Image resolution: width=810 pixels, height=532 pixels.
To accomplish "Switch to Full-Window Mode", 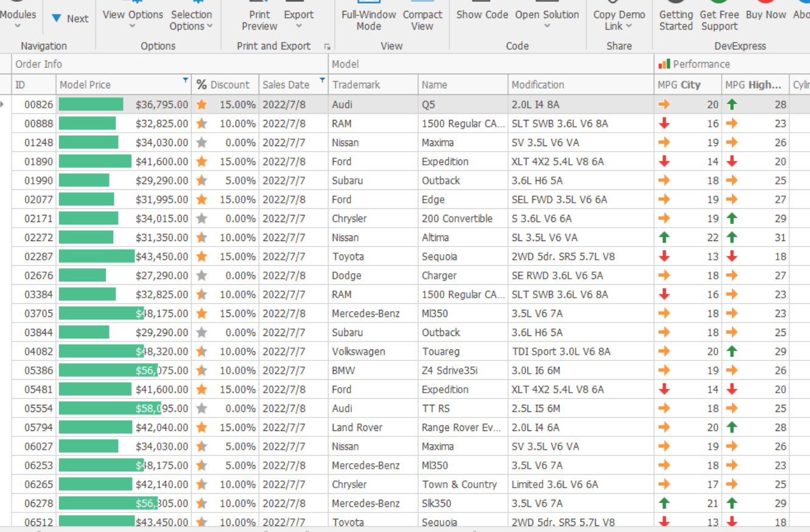I will [369, 18].
